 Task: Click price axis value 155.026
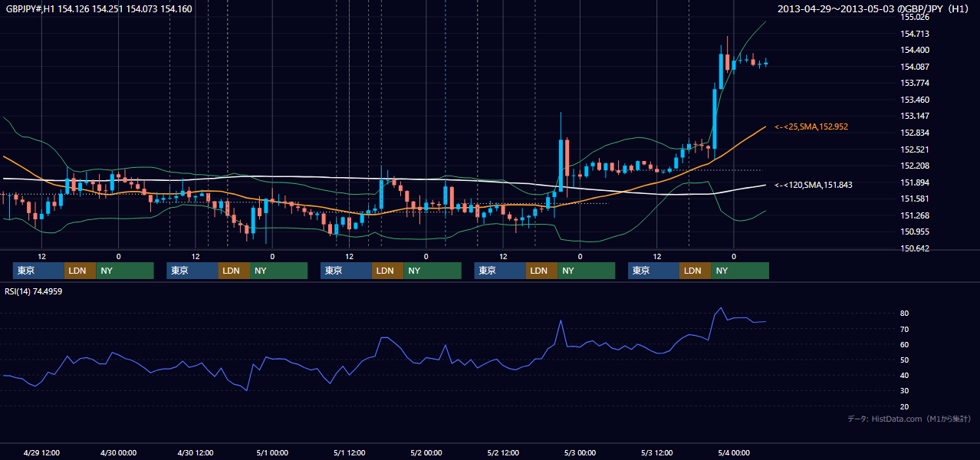pyautogui.click(x=915, y=17)
